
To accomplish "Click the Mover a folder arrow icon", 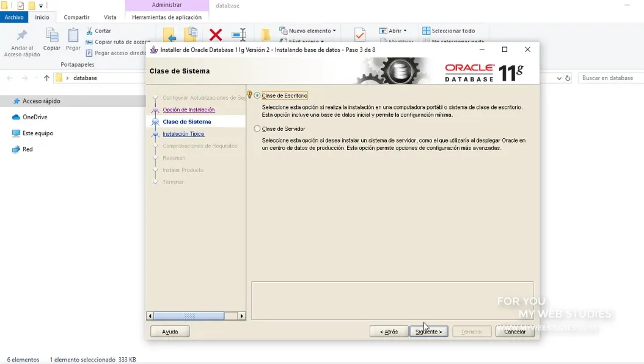I will [169, 34].
